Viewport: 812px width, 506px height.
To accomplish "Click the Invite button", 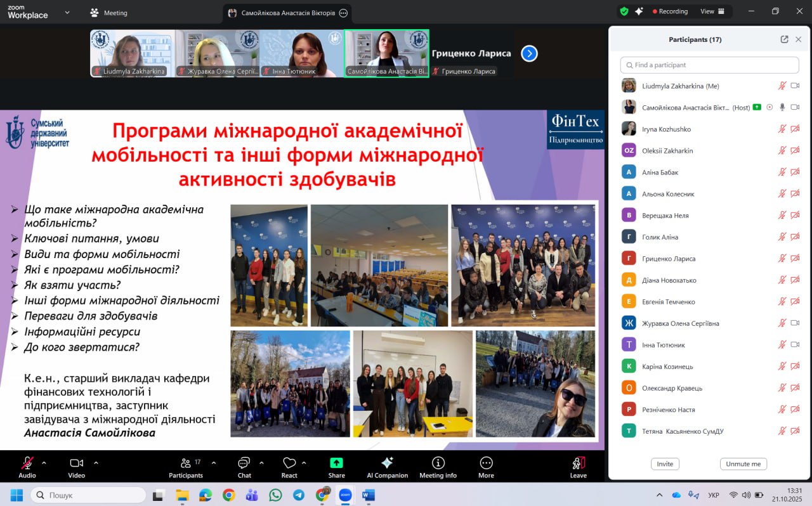I will 665,464.
